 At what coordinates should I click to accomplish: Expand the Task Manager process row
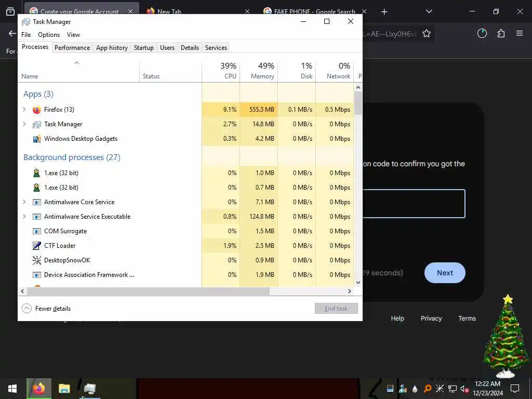pos(24,124)
